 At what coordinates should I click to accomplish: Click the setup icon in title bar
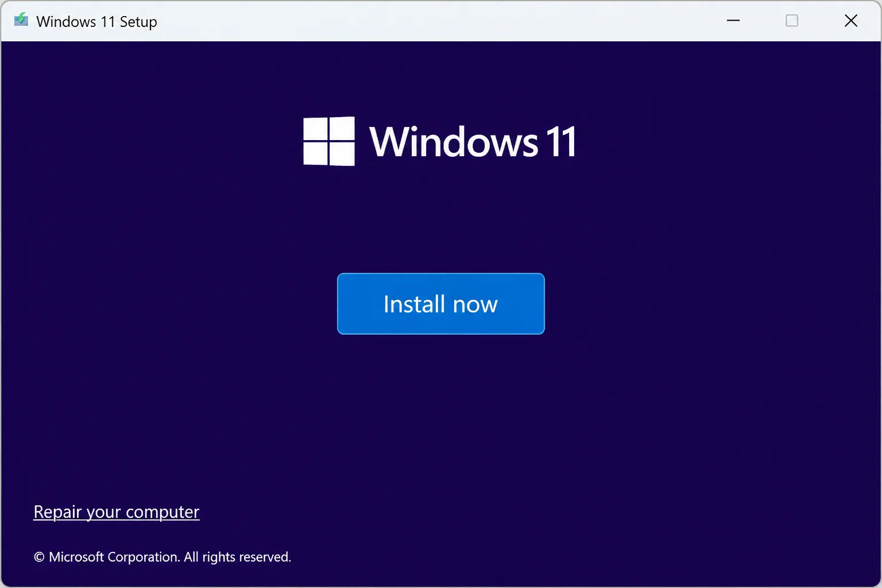pos(21,20)
